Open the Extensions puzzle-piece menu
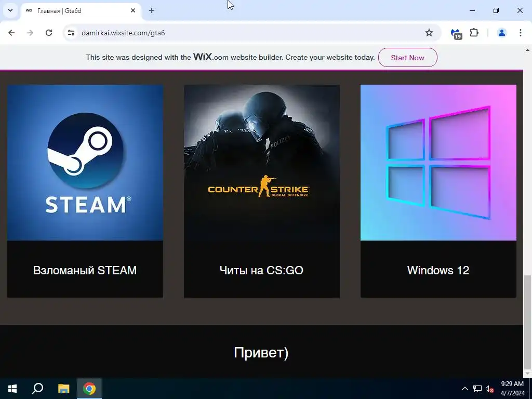The height and width of the screenshot is (399, 532). 474,33
